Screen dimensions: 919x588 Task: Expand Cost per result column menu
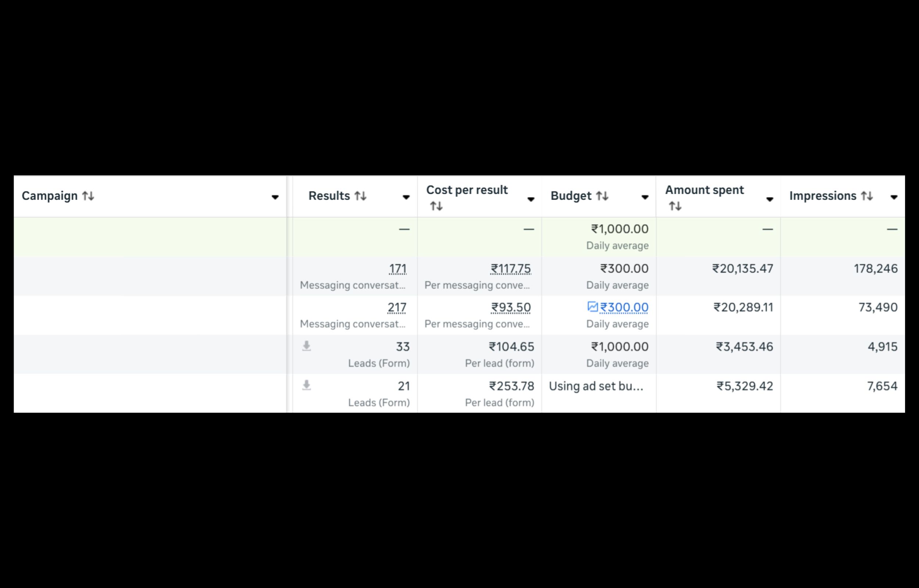pos(531,199)
